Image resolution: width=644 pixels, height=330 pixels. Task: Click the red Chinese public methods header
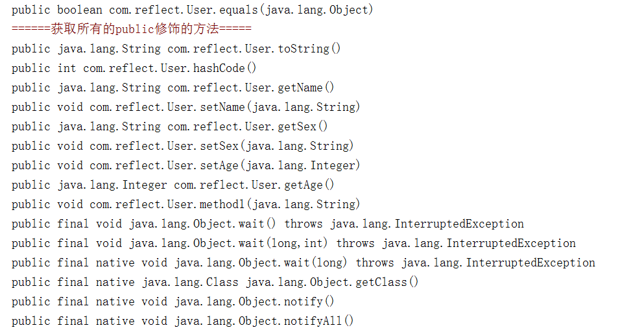[131, 29]
